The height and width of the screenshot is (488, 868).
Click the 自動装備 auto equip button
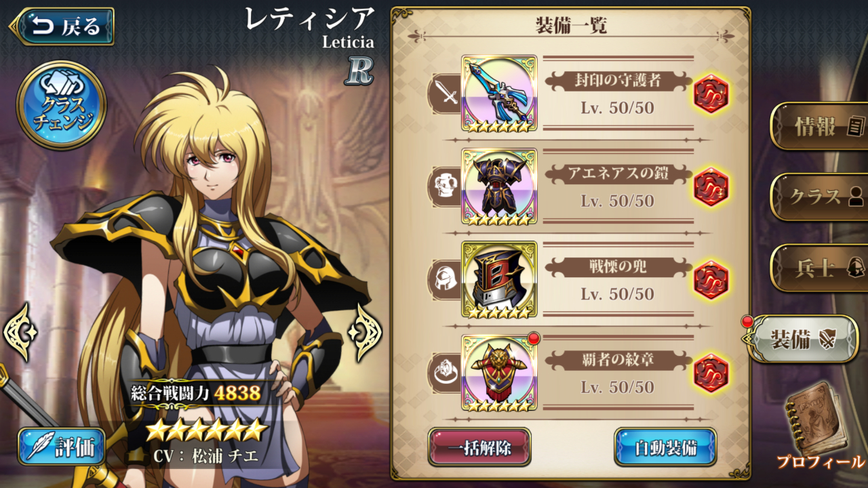click(x=665, y=447)
